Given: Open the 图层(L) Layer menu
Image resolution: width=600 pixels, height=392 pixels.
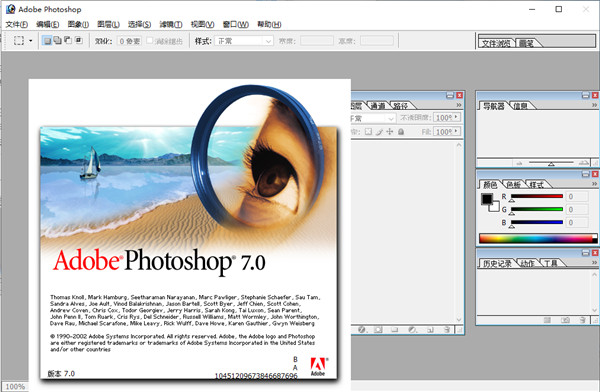Looking at the screenshot, I should tap(108, 24).
